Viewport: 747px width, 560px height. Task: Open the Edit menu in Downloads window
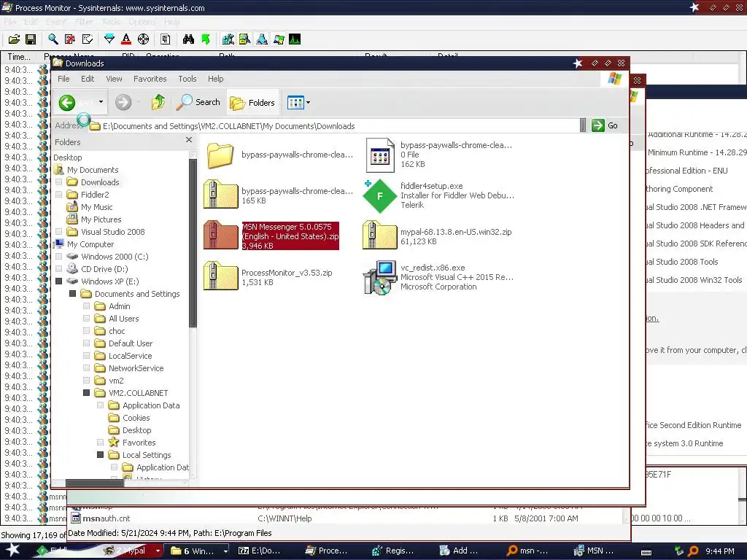(88, 79)
